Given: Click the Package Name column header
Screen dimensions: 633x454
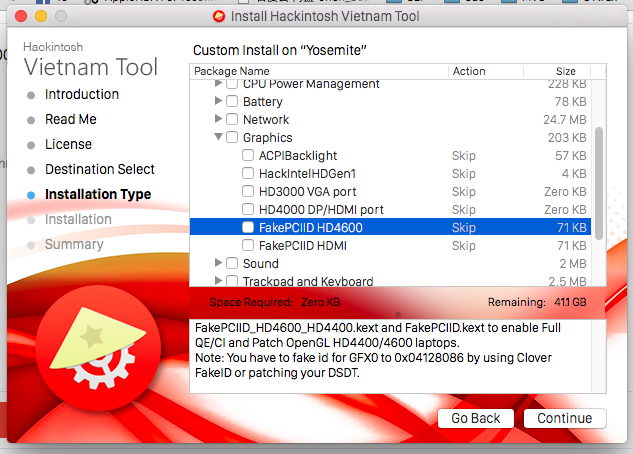Looking at the screenshot, I should [x=232, y=71].
